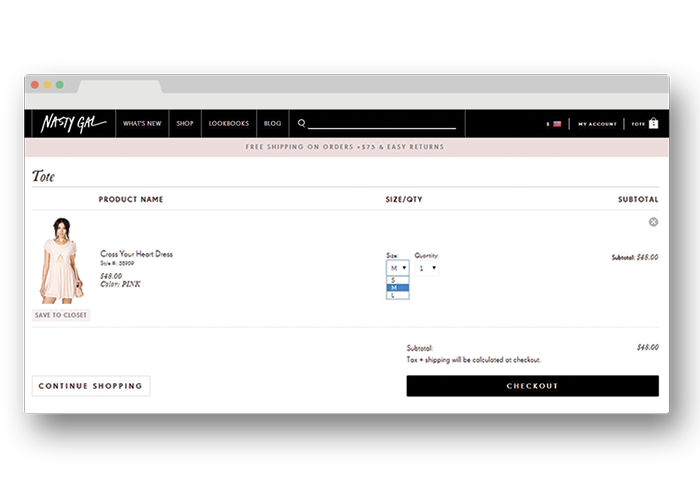Click the 'SIZE/QTY' column header
This screenshot has width=700, height=500.
404,199
